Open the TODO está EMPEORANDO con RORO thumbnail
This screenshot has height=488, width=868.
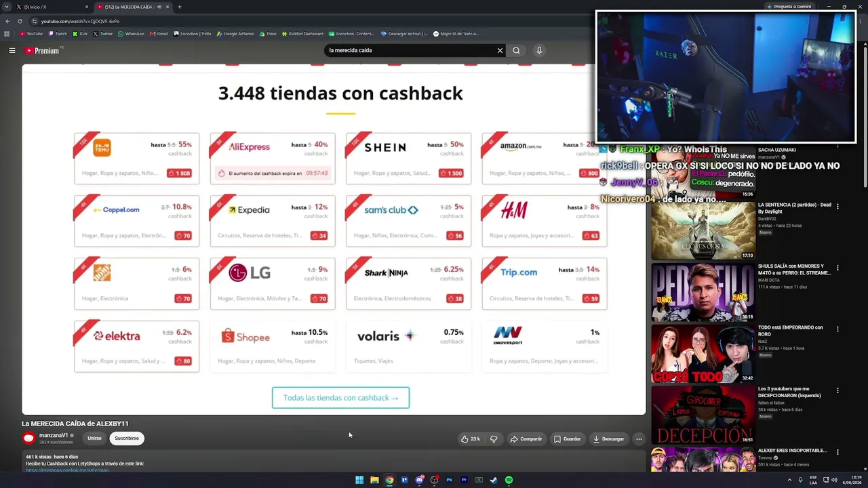703,354
